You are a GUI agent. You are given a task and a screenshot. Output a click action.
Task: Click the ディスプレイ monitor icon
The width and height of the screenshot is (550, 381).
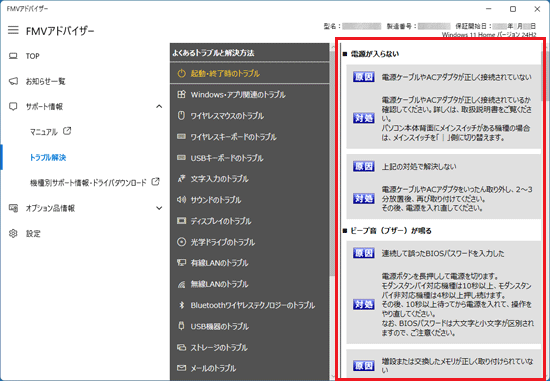click(181, 221)
